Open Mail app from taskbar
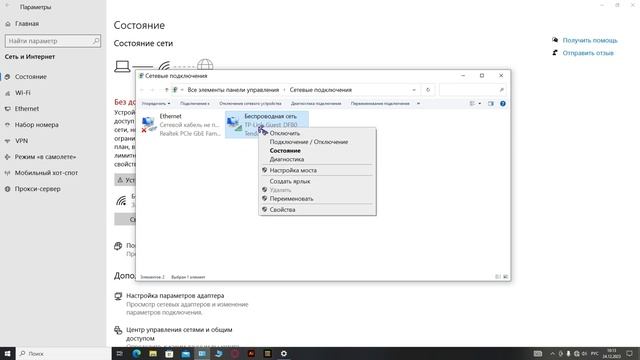This screenshot has height=360, width=640. tap(186, 353)
